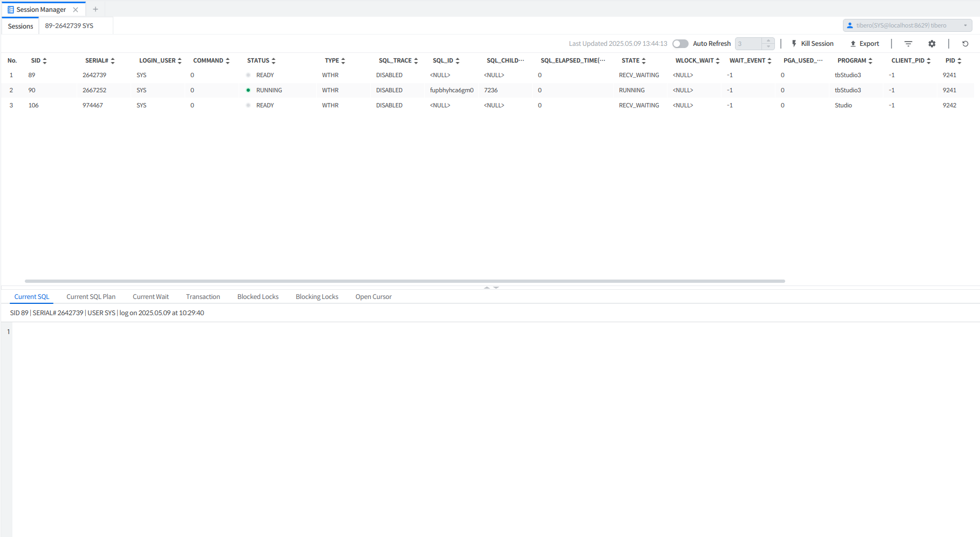Open session grid settings gear
980x537 pixels.
[932, 44]
